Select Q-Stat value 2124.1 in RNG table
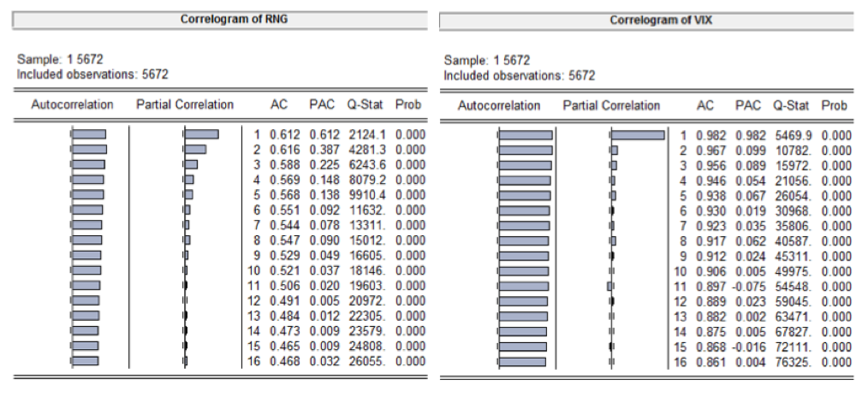This screenshot has width=868, height=397. [x=366, y=135]
